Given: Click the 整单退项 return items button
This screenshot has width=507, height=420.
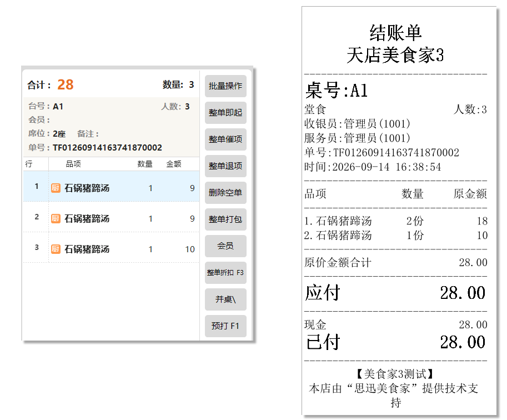Looking at the screenshot, I should point(225,166).
